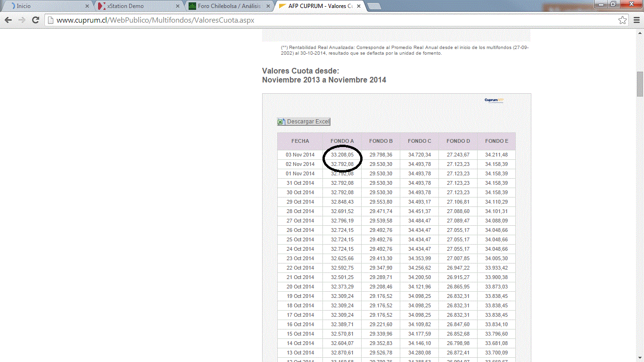The width and height of the screenshot is (644, 362).
Task: Close the Foro Chilebolsa tab
Action: pyautogui.click(x=268, y=6)
